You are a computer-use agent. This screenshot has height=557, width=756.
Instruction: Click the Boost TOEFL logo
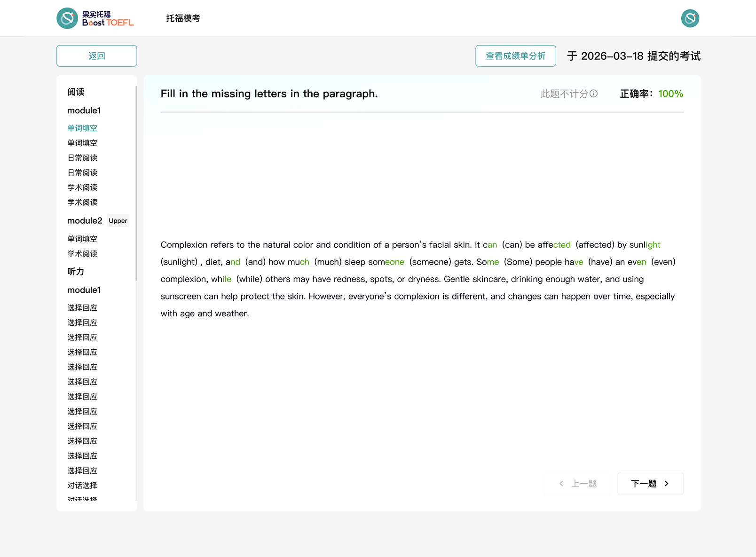pos(95,18)
